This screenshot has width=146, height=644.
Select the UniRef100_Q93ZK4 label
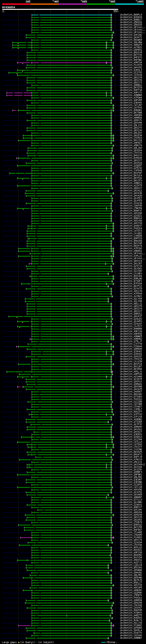(x=131, y=151)
